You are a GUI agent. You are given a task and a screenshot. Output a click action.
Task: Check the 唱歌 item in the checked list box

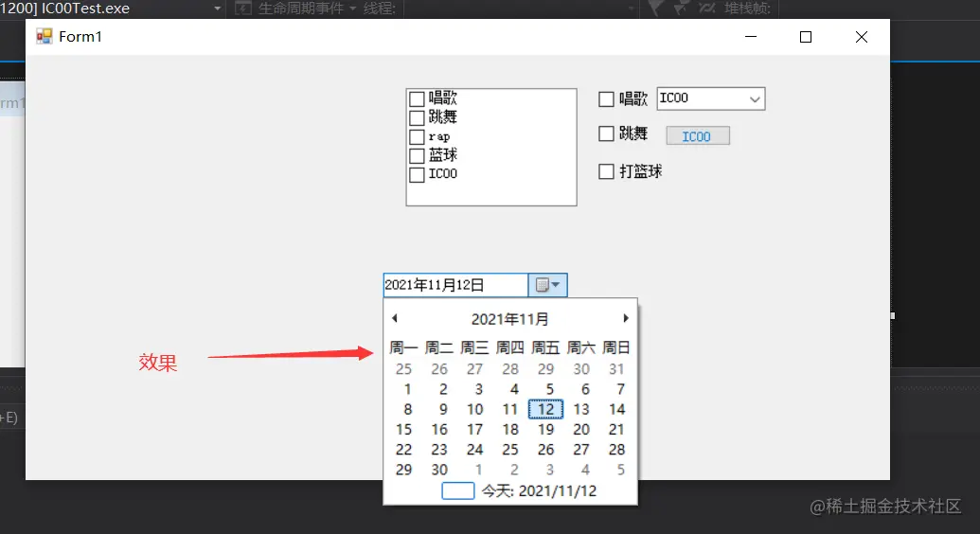coord(417,98)
